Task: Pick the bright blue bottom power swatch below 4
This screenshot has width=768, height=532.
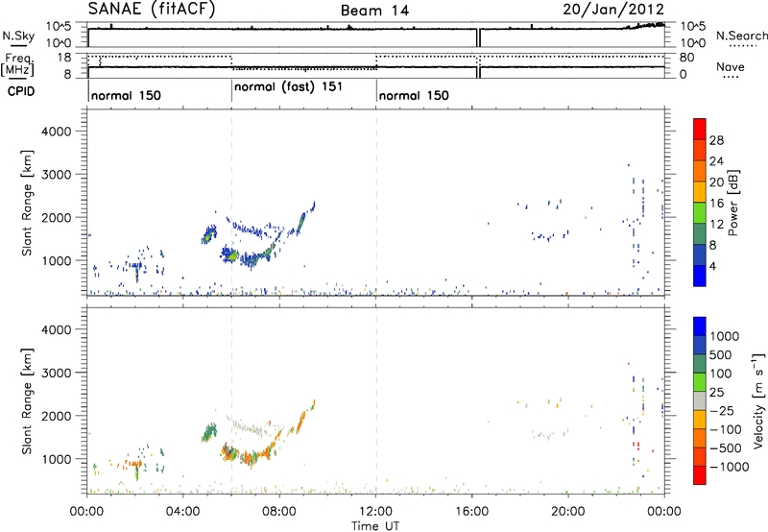Action: pos(700,276)
